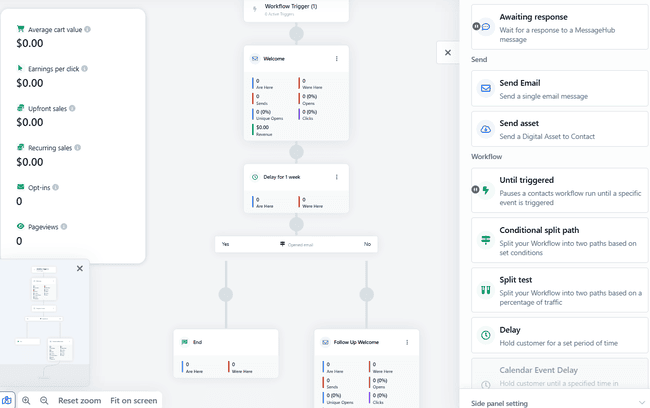650x408 pixels.
Task: Click the minimap workflow thumbnail
Action: pyautogui.click(x=45, y=320)
